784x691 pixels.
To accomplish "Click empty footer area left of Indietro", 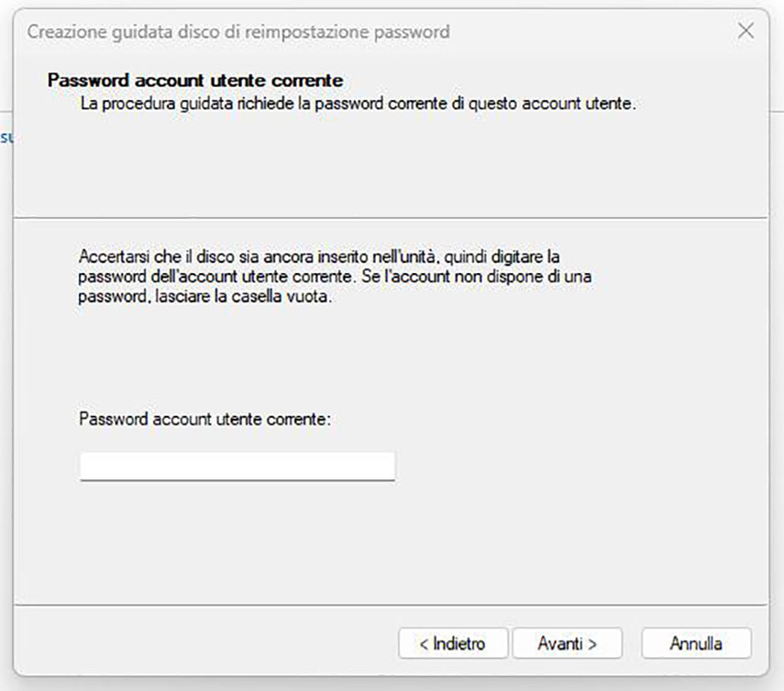I will 202,643.
